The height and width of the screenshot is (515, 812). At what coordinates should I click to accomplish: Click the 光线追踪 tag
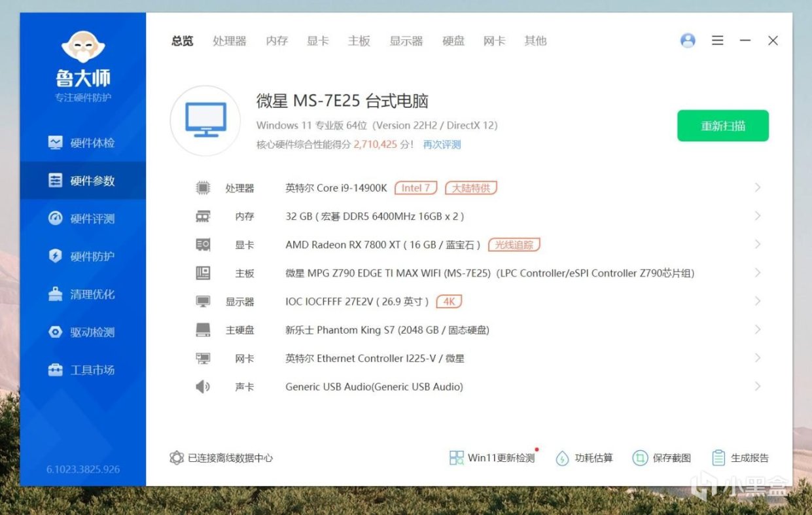[x=514, y=245]
